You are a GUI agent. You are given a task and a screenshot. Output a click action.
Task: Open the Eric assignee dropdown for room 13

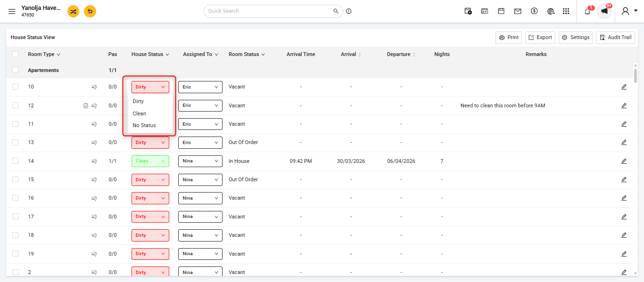[x=200, y=142]
